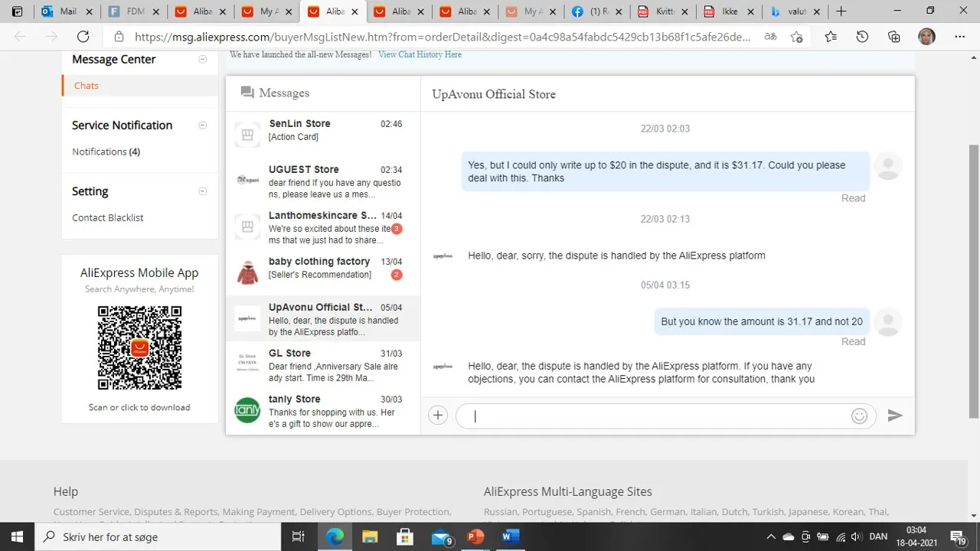Open the Windows Start menu
This screenshot has height=551, width=980.
[x=16, y=536]
